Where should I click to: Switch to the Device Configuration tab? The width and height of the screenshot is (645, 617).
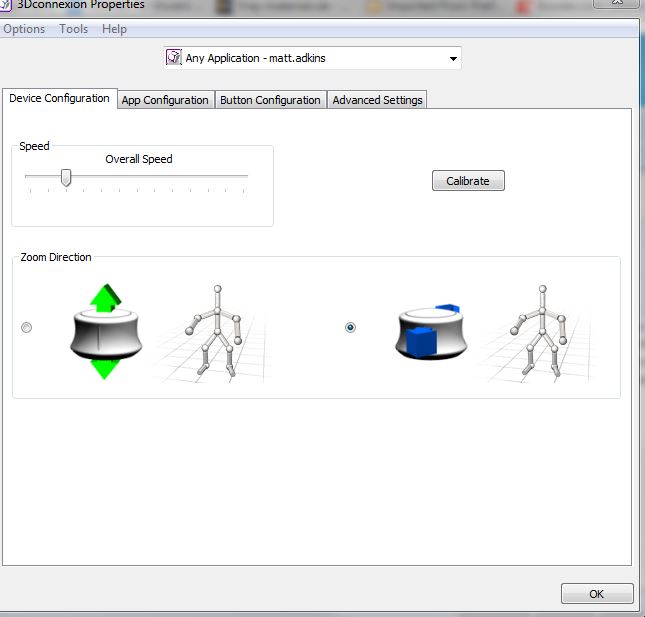60,98
